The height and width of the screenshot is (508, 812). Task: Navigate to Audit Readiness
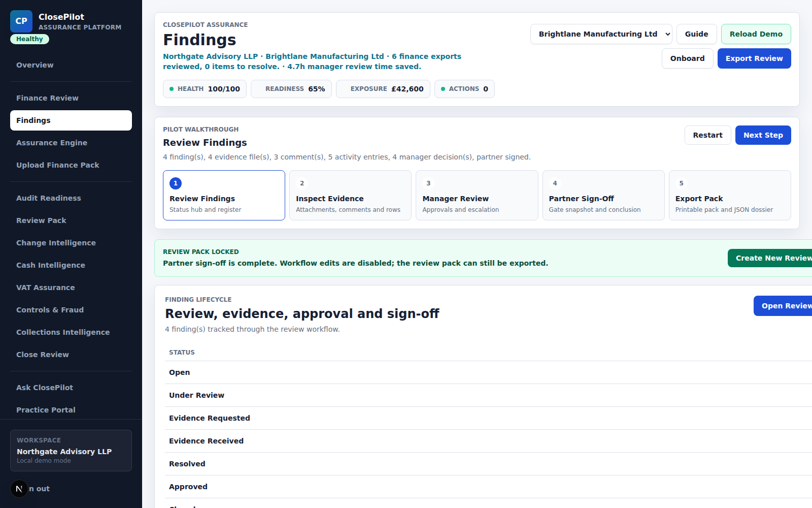click(71, 198)
